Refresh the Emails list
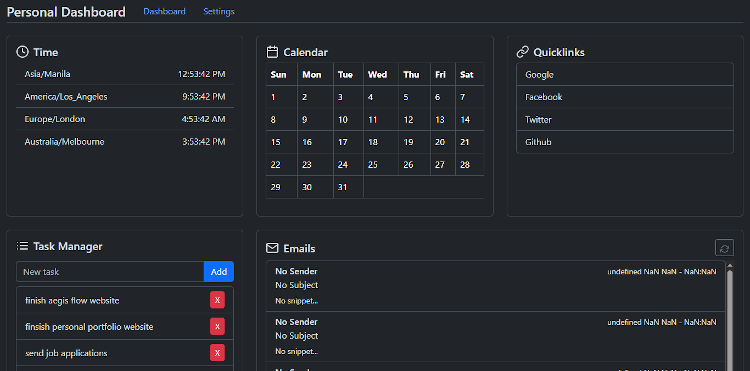Image resolution: width=750 pixels, height=371 pixels. (x=724, y=248)
